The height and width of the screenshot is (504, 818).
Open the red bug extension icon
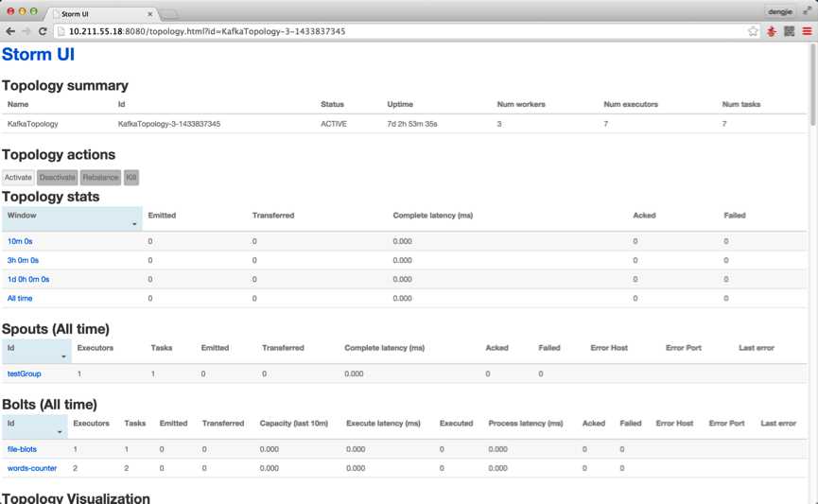pyautogui.click(x=771, y=31)
